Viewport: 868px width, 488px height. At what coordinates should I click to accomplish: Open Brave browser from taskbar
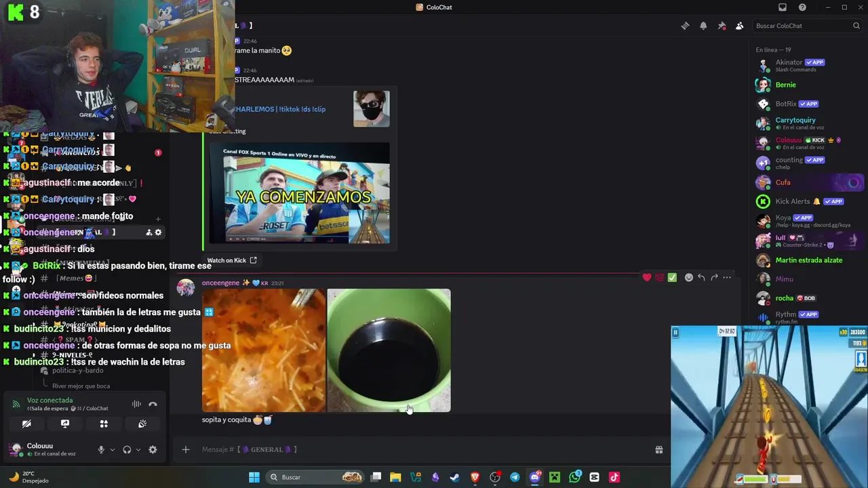475,477
